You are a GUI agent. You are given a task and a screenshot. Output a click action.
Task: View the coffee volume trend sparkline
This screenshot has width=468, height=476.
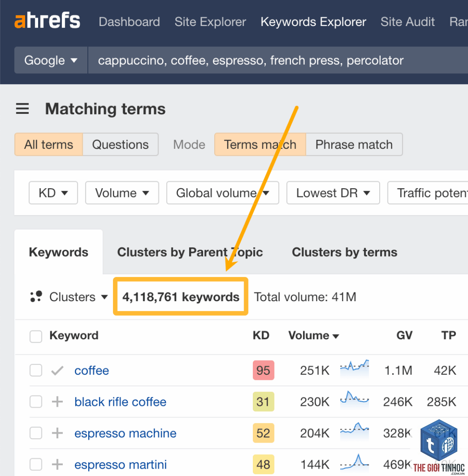click(x=355, y=368)
